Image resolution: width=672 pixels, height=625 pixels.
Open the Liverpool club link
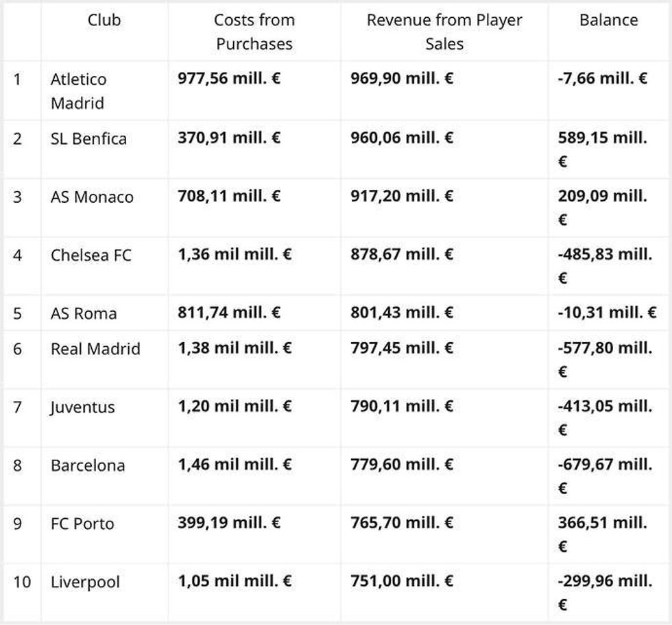[85, 583]
